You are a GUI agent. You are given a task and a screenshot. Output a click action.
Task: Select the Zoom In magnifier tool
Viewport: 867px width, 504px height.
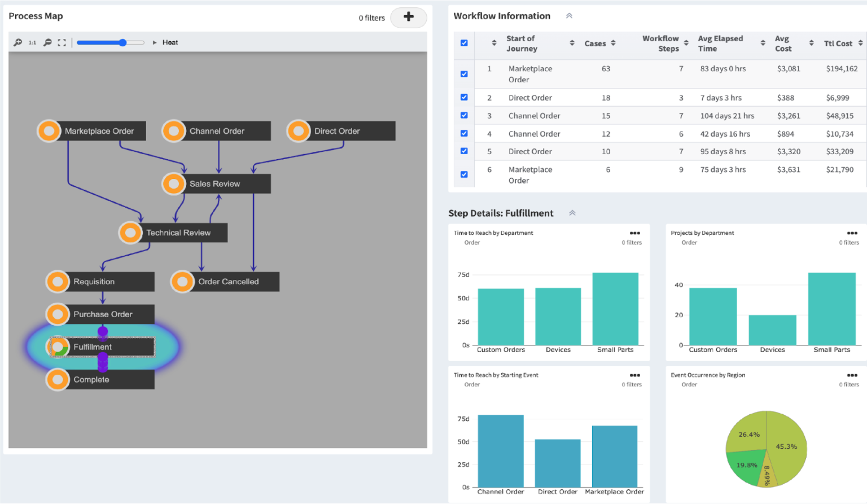(18, 42)
